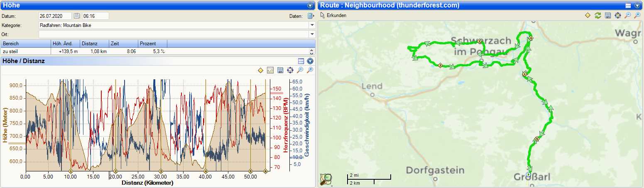Expand the Kategorie dropdown
Image resolution: width=644 pixels, height=188 pixels.
click(312, 25)
